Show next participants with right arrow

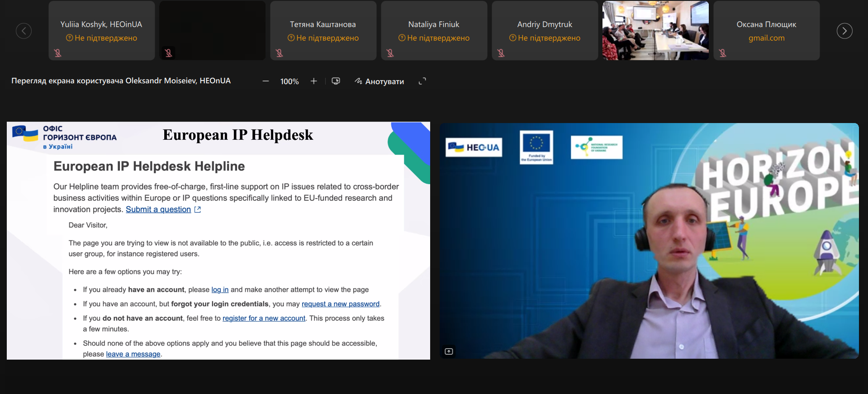pyautogui.click(x=844, y=31)
